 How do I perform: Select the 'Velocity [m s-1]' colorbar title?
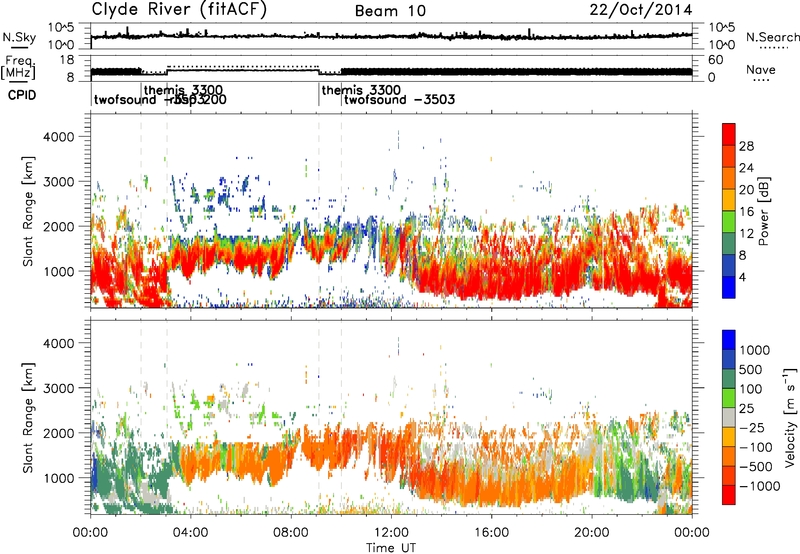click(x=790, y=417)
